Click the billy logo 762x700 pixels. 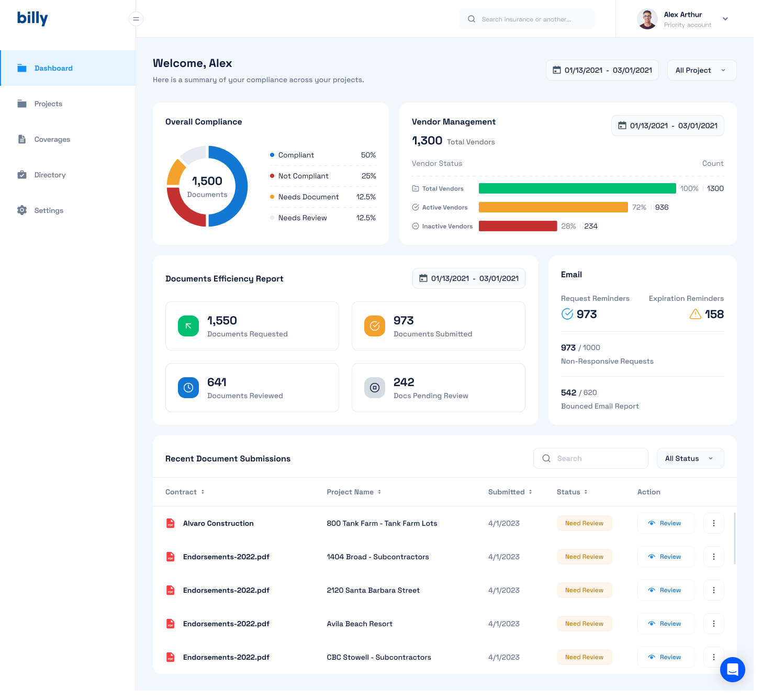[x=32, y=18]
